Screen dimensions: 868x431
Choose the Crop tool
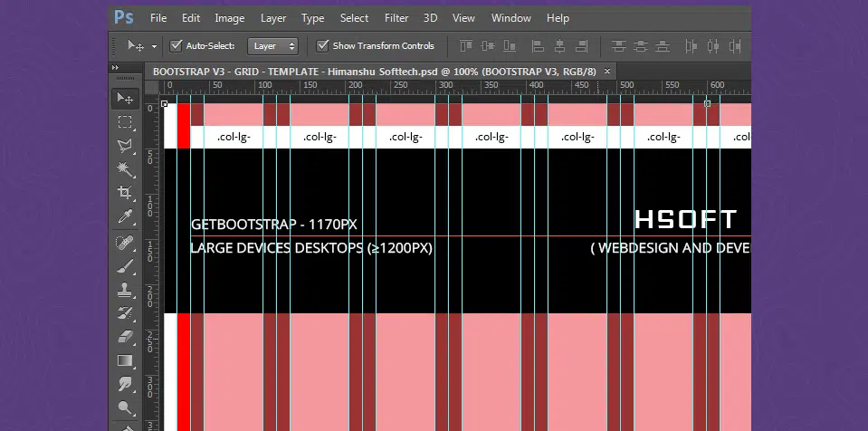tap(125, 193)
